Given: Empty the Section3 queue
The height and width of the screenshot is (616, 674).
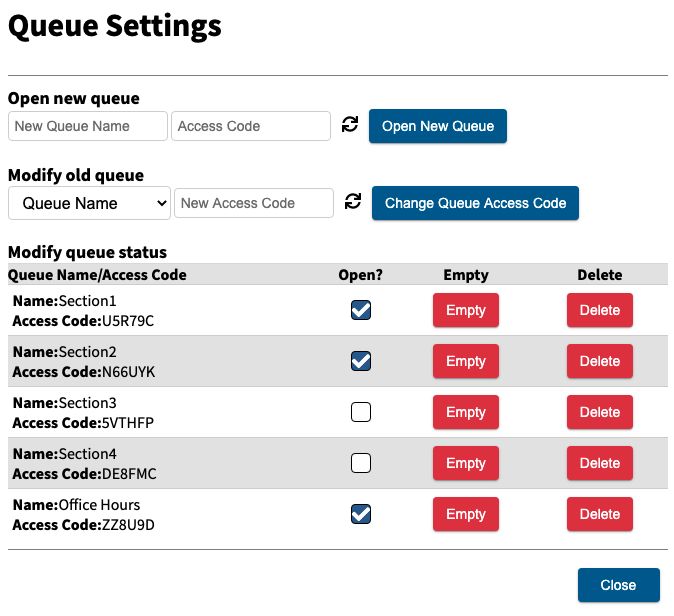Looking at the screenshot, I should click(466, 412).
